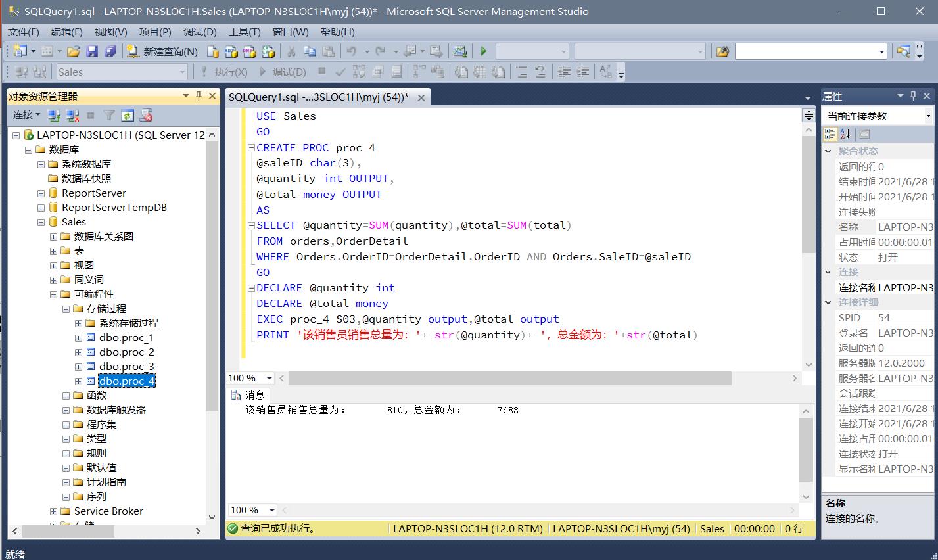This screenshot has height=560, width=938.
Task: Click the Cut scissors icon
Action: tap(291, 51)
